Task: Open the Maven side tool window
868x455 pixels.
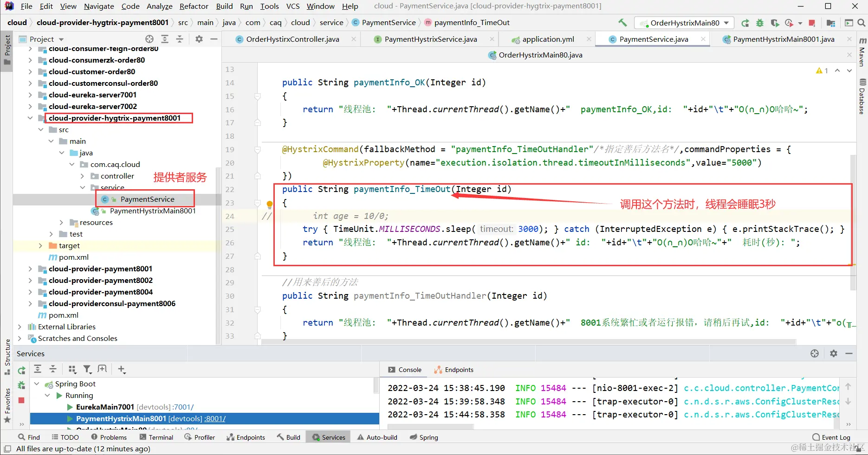Action: tap(862, 51)
